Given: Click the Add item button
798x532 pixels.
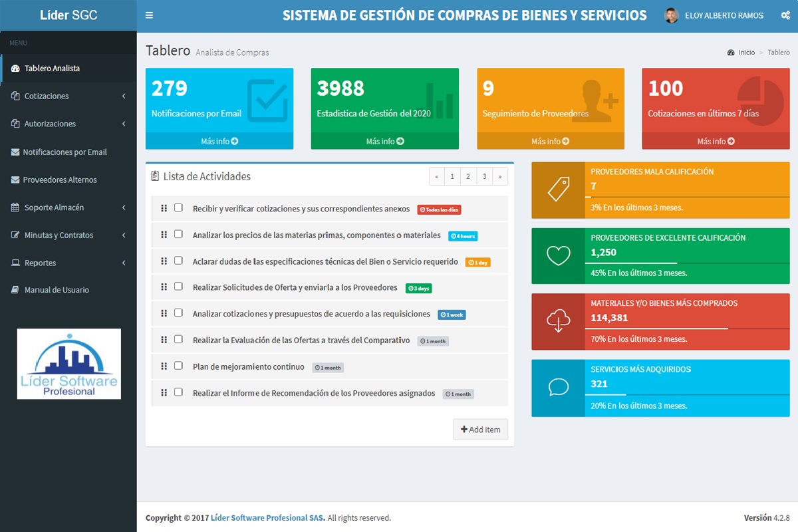Looking at the screenshot, I should (x=480, y=430).
